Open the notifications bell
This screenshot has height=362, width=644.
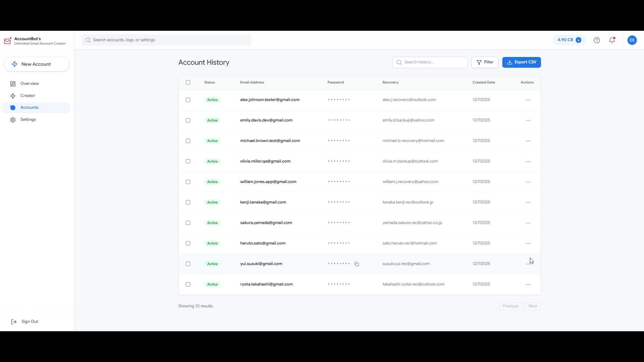[x=612, y=40]
